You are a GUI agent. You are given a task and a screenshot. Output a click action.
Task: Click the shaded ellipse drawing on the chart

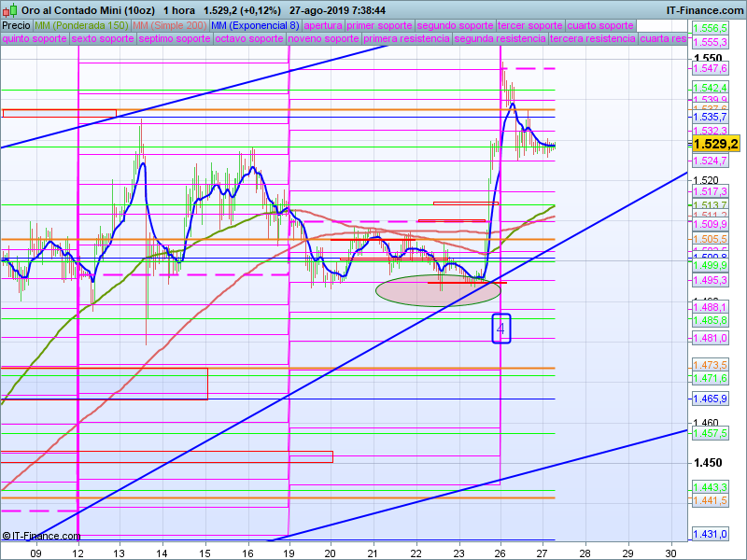click(x=439, y=290)
